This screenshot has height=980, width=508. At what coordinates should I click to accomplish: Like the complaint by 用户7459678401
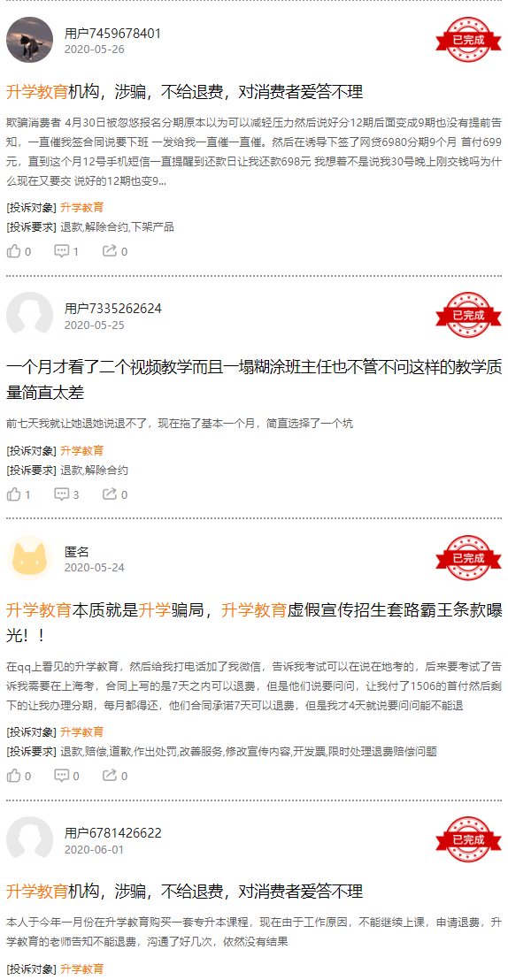coord(18,251)
